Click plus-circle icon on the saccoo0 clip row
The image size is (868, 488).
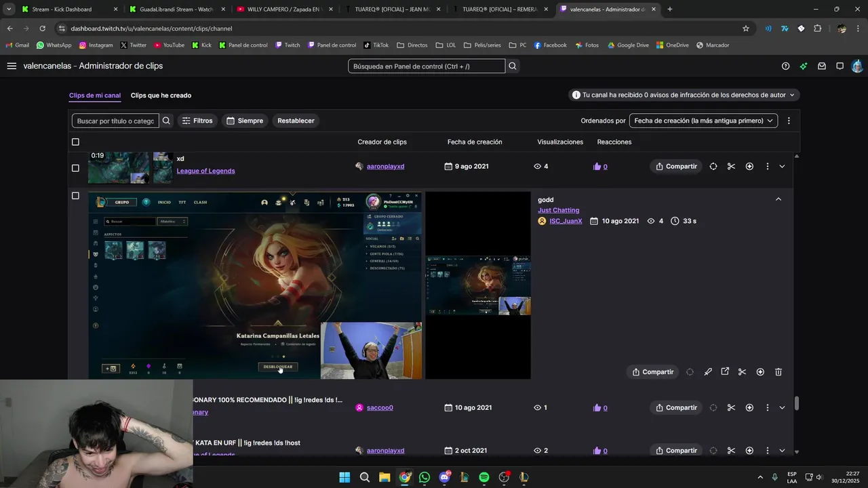(x=749, y=407)
